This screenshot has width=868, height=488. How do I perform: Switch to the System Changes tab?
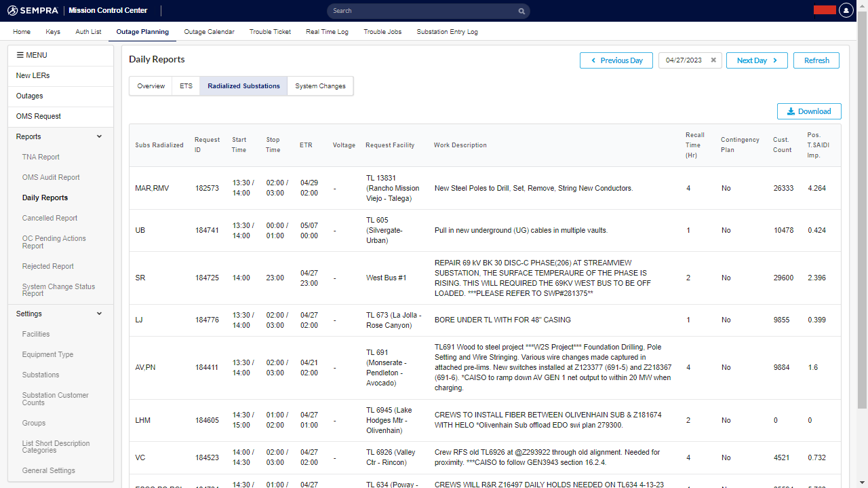(320, 86)
